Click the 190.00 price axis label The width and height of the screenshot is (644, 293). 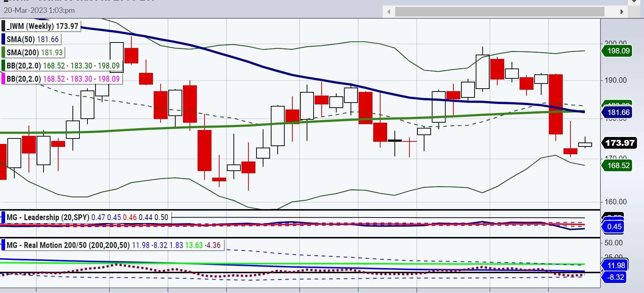pos(615,80)
